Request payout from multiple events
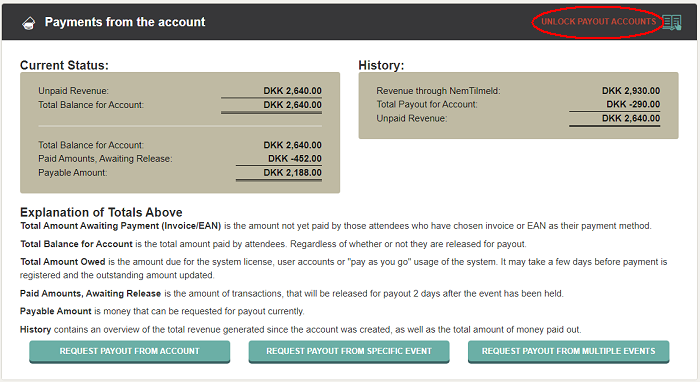The image size is (700, 382). click(x=568, y=352)
